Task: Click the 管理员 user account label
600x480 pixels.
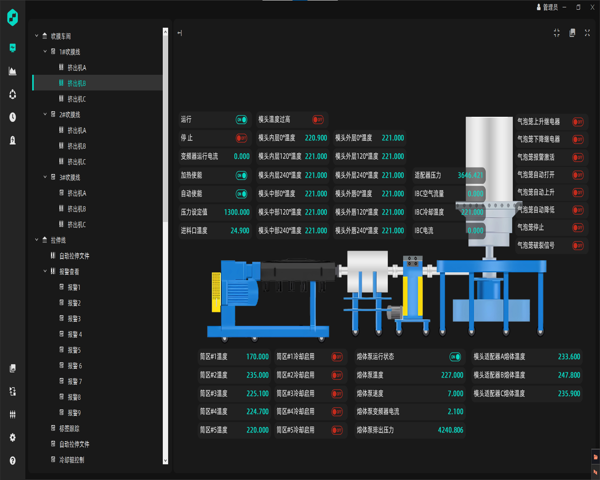Action: 547,7
